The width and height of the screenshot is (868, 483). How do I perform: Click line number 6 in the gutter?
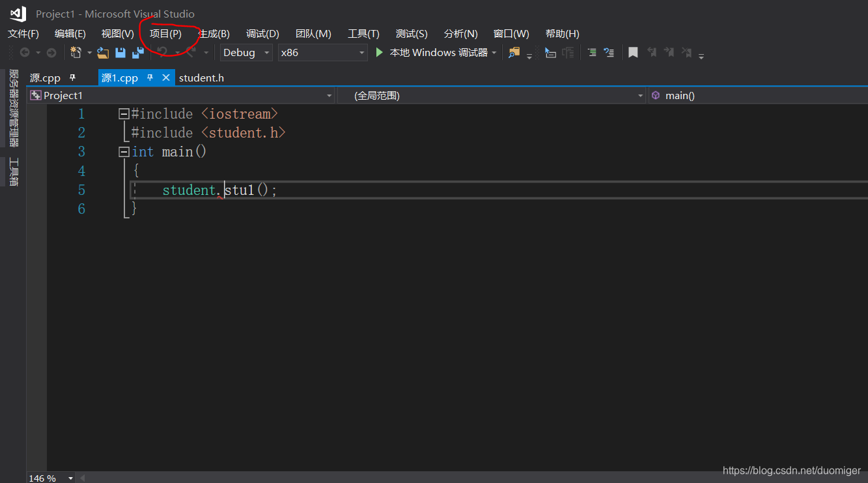[x=81, y=209]
